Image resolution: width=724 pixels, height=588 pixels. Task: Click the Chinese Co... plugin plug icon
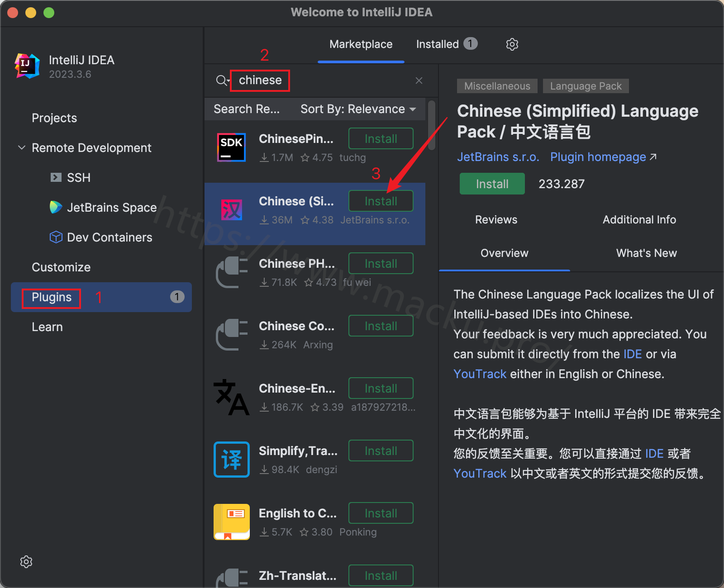tap(232, 335)
